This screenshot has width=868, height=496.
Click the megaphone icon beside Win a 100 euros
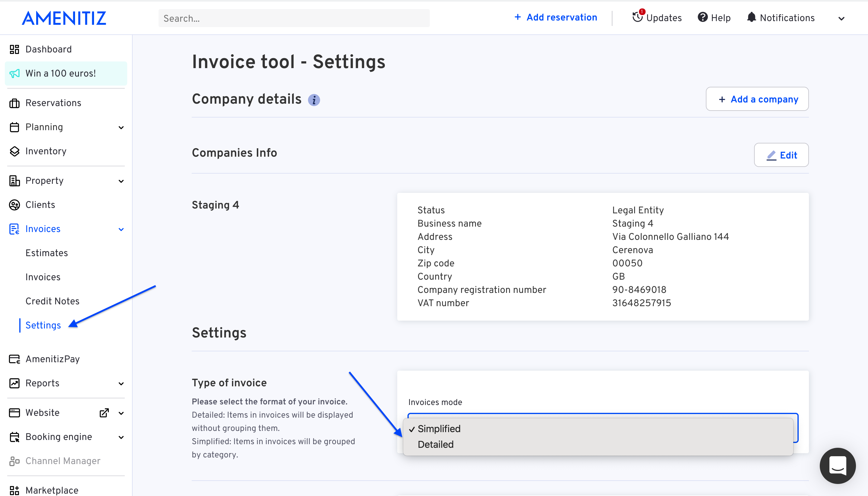click(x=14, y=73)
